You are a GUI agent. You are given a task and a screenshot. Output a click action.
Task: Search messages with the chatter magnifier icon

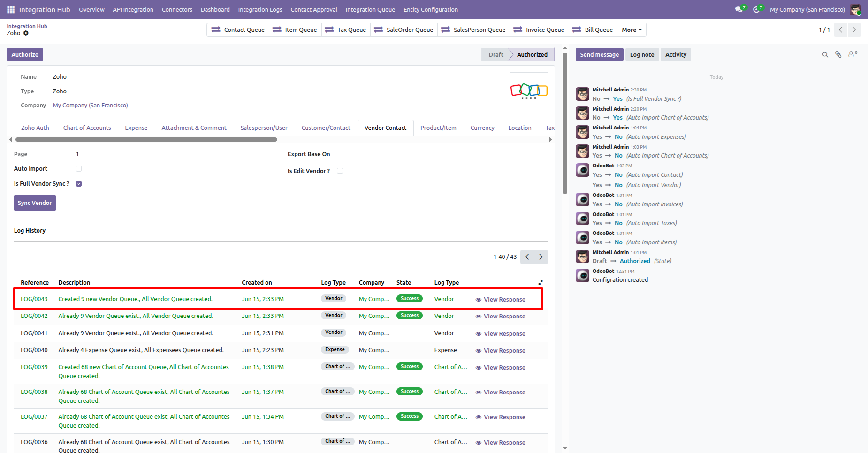point(825,55)
